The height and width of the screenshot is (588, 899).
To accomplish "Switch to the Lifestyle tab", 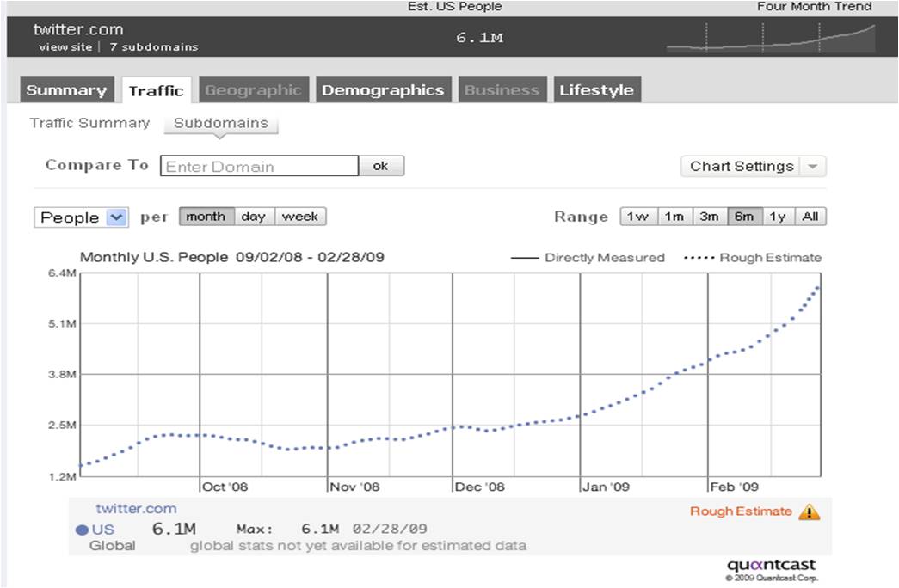I will [x=596, y=90].
